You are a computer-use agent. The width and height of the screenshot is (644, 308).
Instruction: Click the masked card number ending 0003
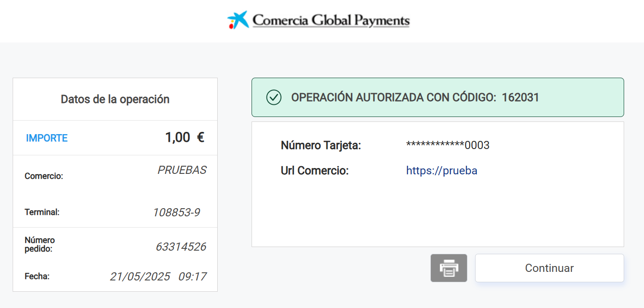[448, 145]
